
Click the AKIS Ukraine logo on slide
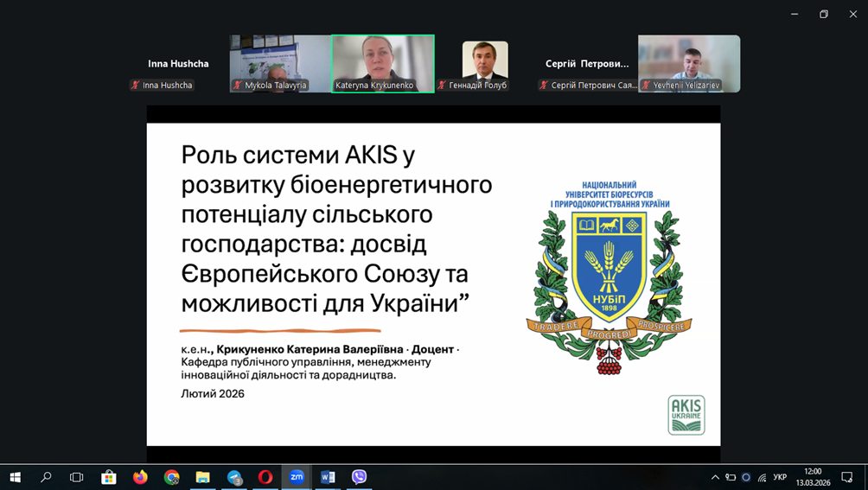point(686,415)
